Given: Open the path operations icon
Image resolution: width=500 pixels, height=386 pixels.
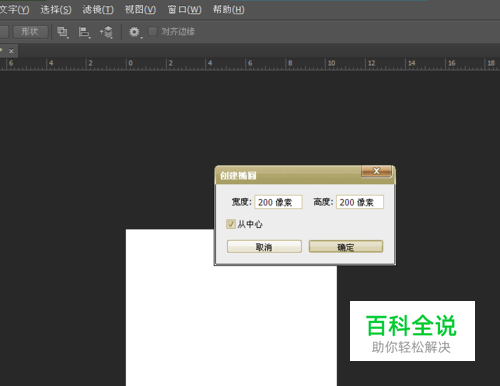Looking at the screenshot, I should (63, 32).
